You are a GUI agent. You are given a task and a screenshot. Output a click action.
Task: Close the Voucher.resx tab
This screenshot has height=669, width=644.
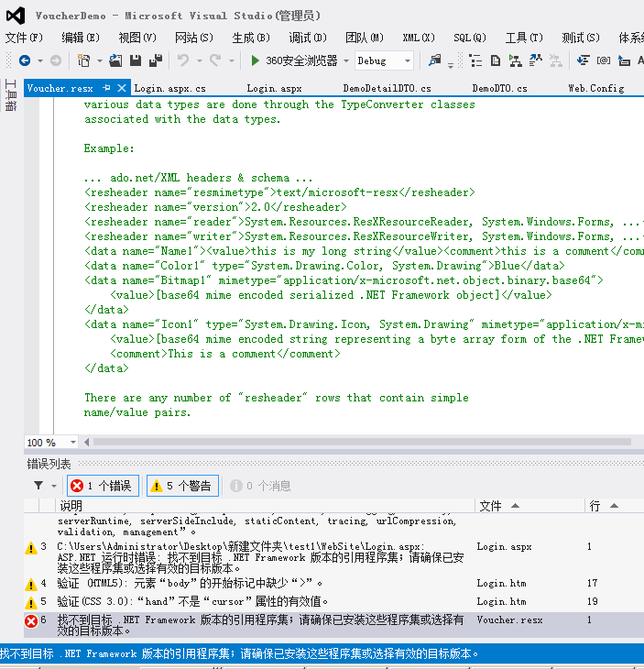tap(122, 88)
